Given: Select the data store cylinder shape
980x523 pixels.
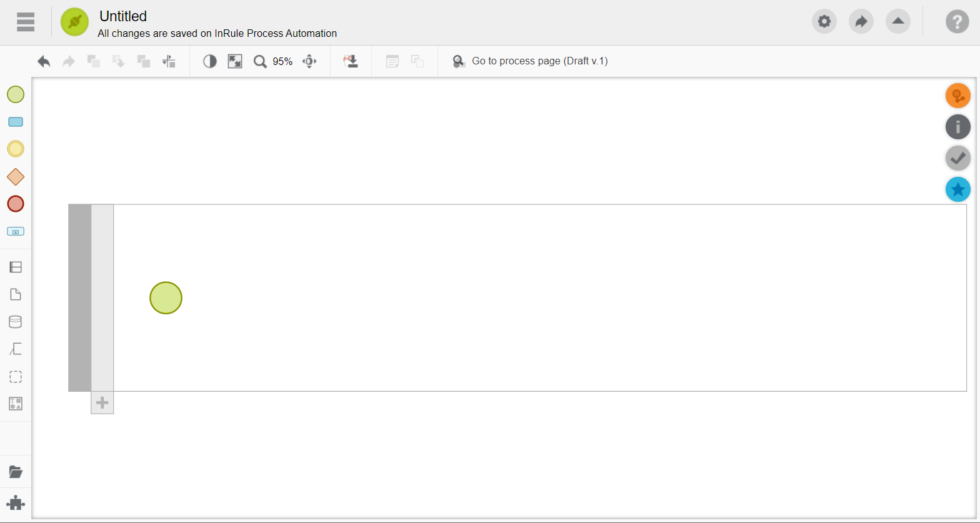Looking at the screenshot, I should point(16,322).
